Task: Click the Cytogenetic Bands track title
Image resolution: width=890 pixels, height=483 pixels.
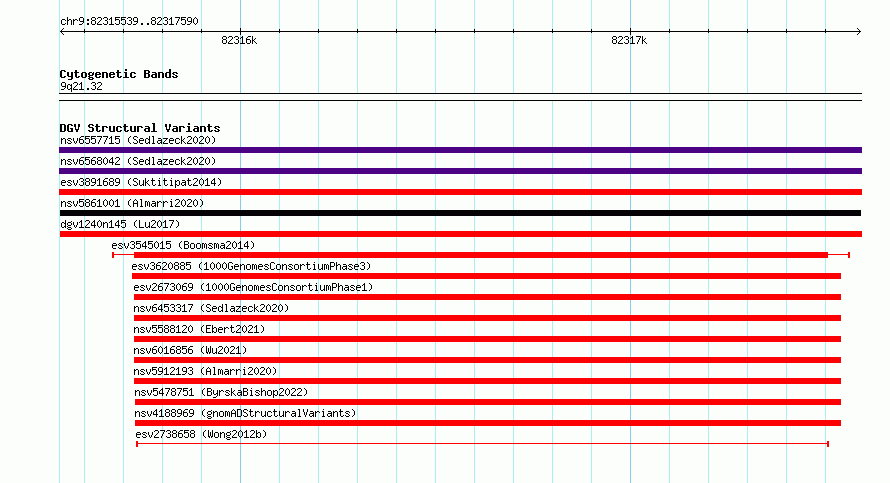Action: click(x=119, y=74)
